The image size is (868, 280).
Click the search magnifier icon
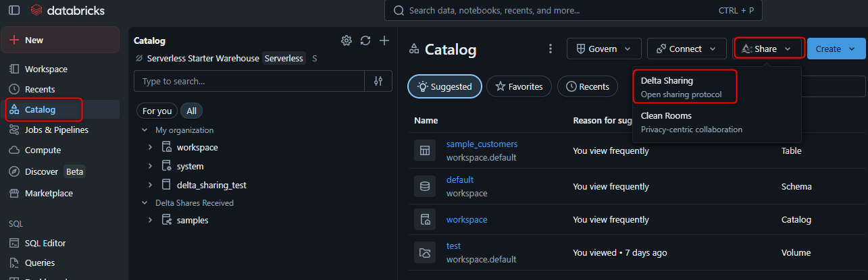click(399, 11)
